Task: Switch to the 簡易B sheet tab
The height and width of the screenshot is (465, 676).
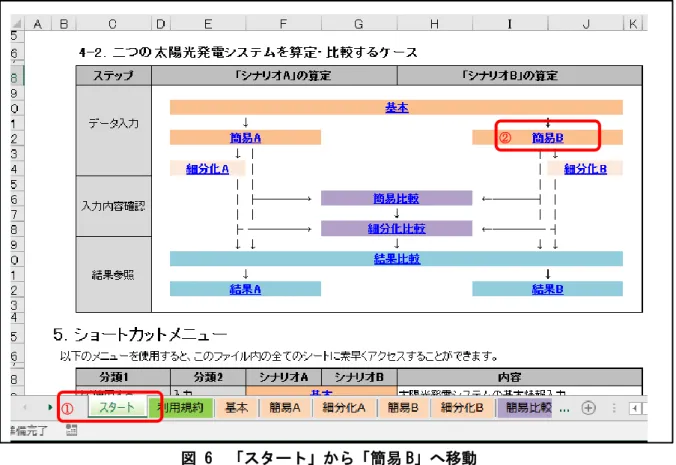Action: (403, 407)
